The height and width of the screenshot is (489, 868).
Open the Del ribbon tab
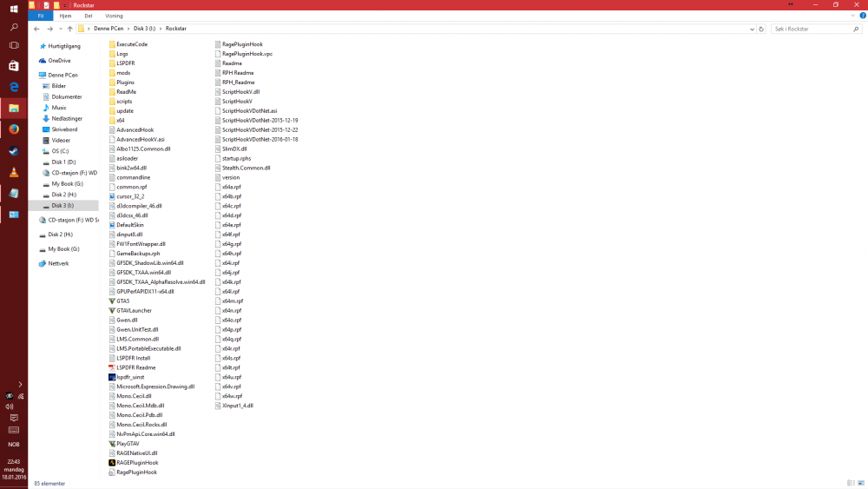click(x=88, y=16)
